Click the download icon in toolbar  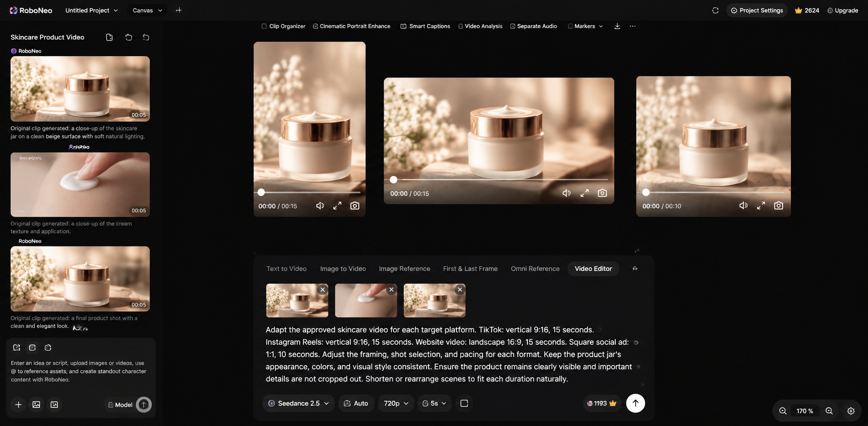click(617, 26)
